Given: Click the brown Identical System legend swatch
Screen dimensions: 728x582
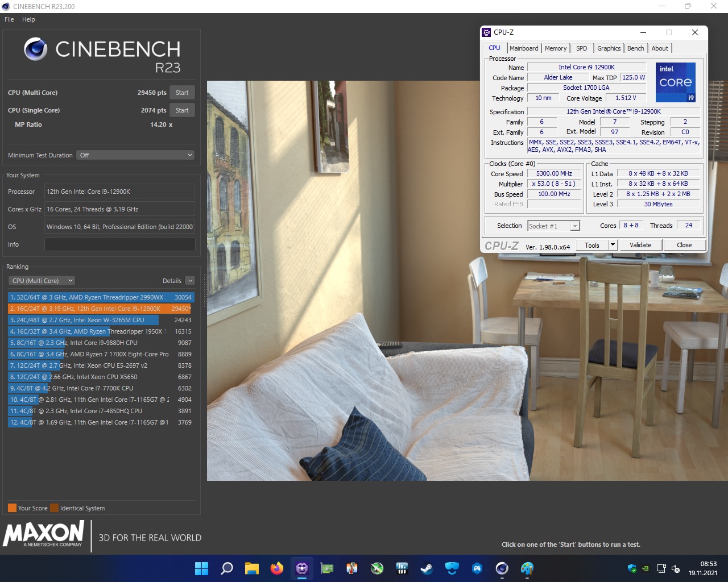Looking at the screenshot, I should [54, 508].
